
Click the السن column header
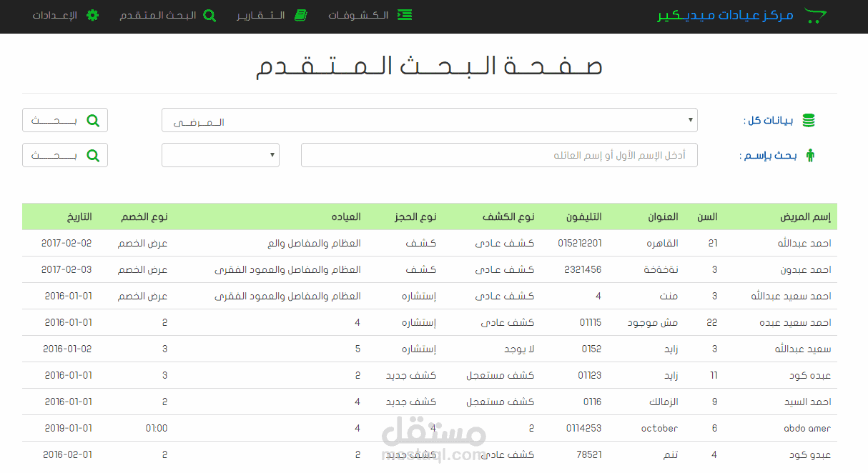708,216
